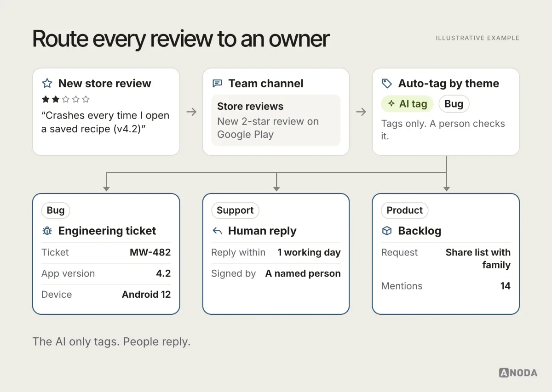The width and height of the screenshot is (552, 392).
Task: Select the Bug chip next to AI tag
Action: pos(454,104)
